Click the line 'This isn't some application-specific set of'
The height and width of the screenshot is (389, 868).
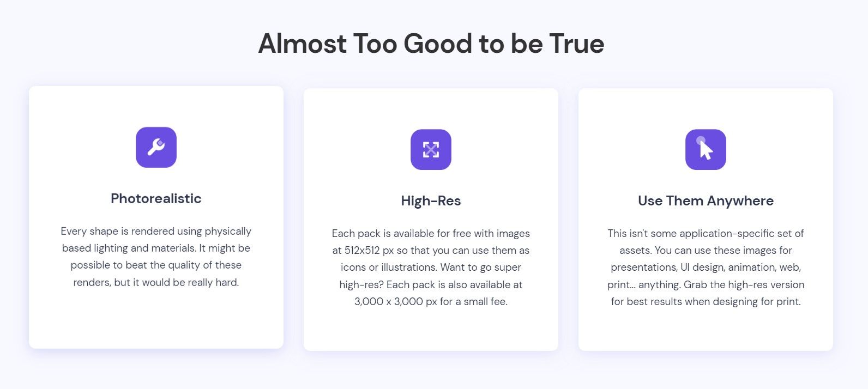click(x=706, y=233)
